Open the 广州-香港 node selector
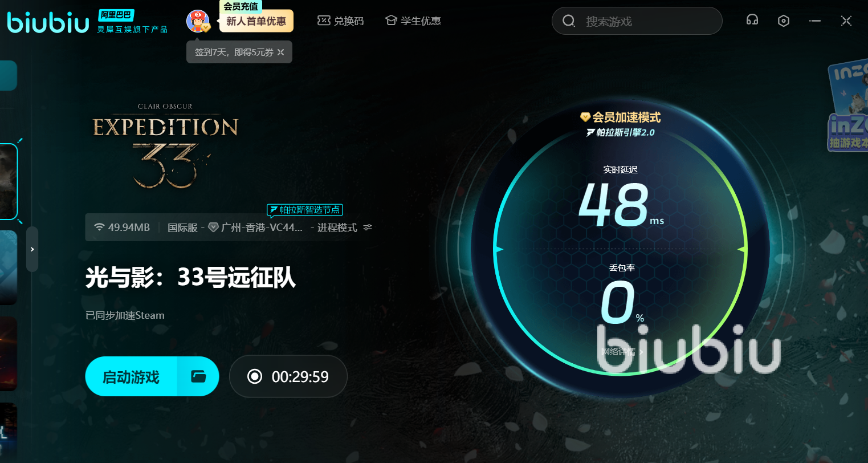This screenshot has height=463, width=868. click(255, 228)
